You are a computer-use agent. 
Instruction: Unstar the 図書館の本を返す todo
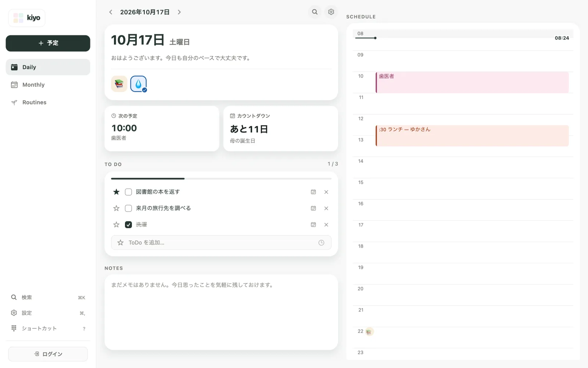click(116, 192)
